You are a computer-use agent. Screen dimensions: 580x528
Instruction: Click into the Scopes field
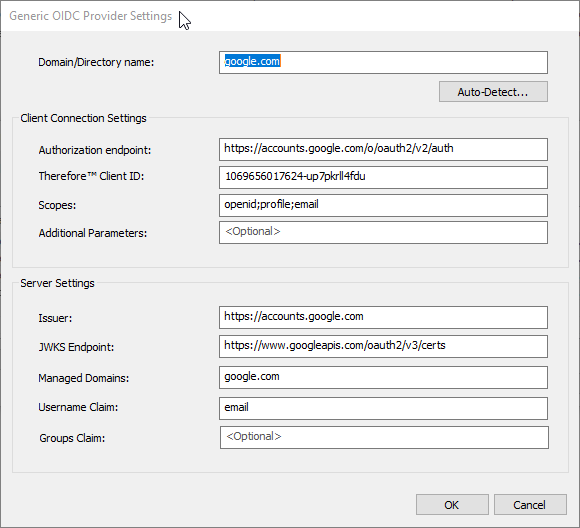point(383,205)
